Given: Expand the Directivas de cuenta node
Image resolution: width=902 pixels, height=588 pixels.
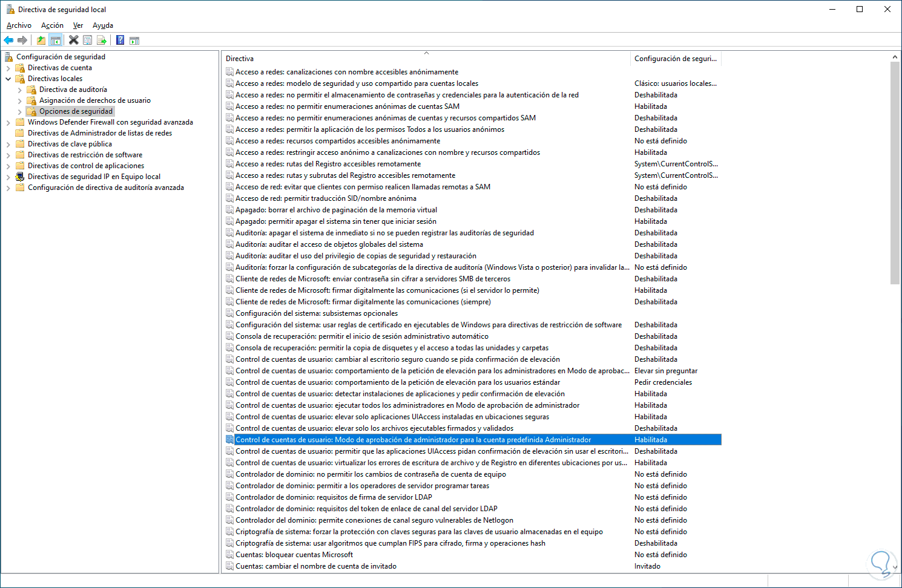Looking at the screenshot, I should 8,68.
